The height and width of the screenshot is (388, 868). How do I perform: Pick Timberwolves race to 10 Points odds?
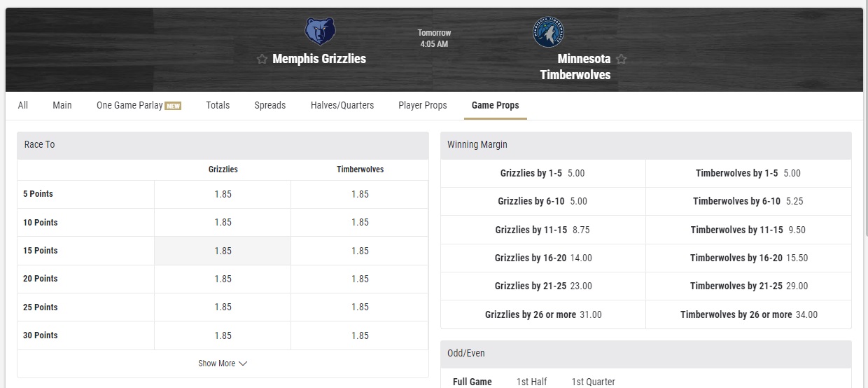[360, 222]
